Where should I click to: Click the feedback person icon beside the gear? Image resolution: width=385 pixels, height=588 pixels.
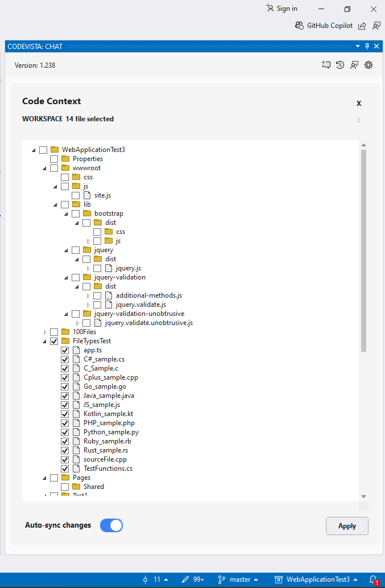click(x=354, y=65)
